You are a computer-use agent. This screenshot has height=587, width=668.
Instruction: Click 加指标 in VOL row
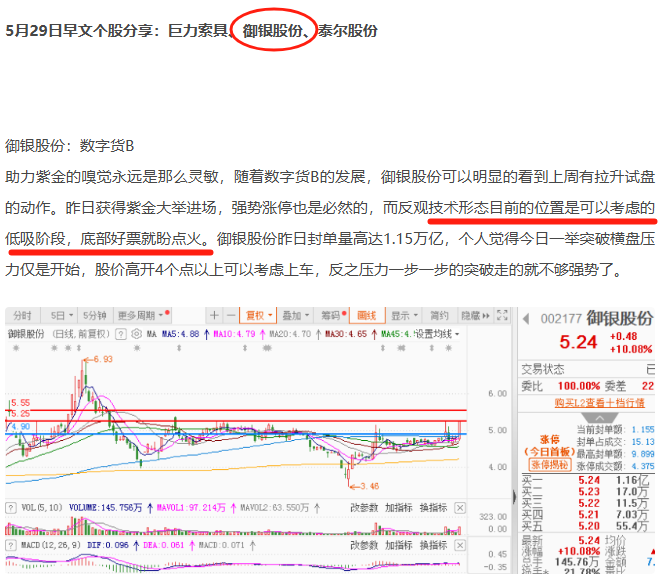click(399, 508)
